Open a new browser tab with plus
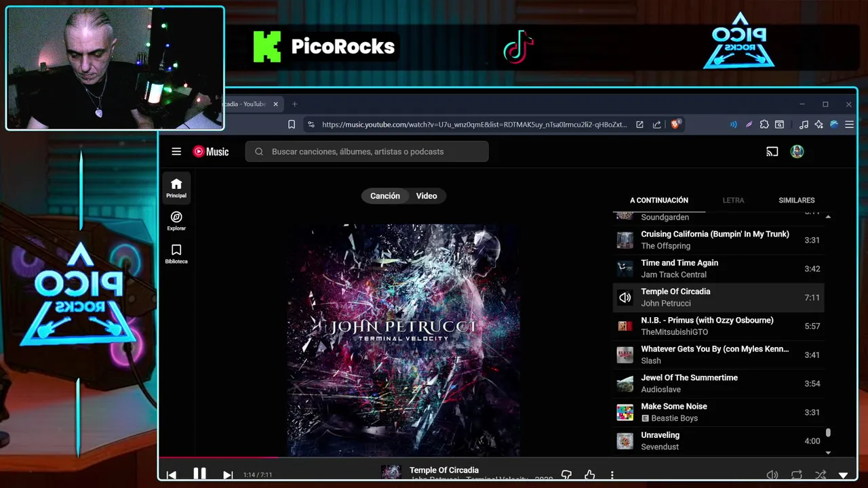The image size is (868, 488). tap(294, 104)
